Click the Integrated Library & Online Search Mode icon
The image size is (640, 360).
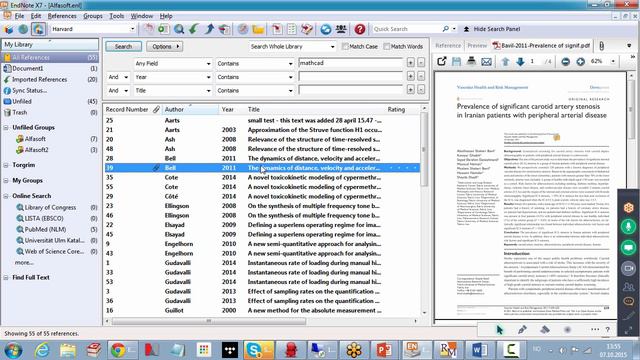(38, 29)
